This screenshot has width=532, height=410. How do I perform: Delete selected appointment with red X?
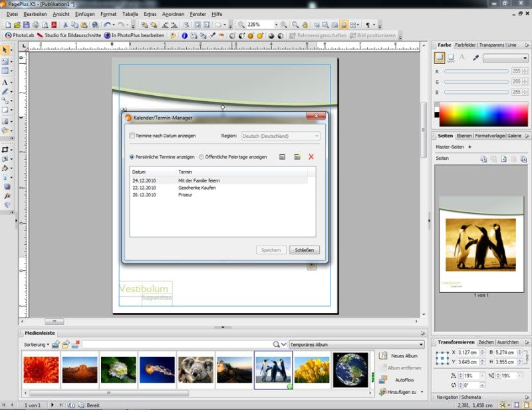[x=311, y=157]
